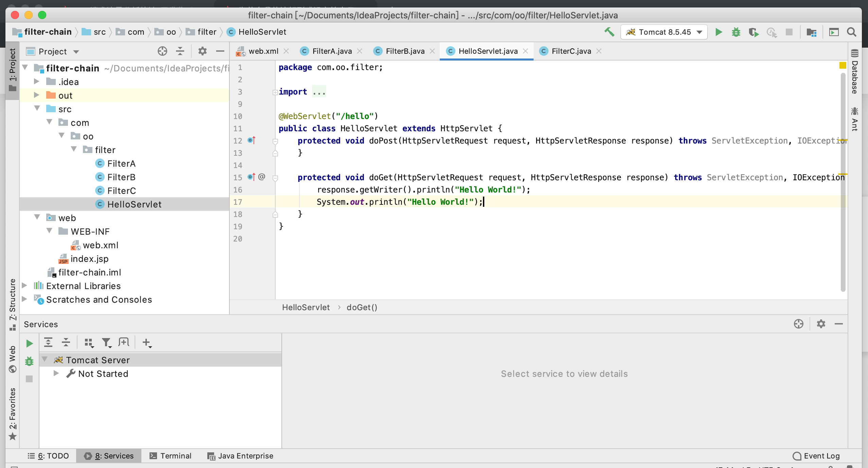Screen dimensions: 868x468
Task: Click the run anything terminal icon
Action: point(834,32)
